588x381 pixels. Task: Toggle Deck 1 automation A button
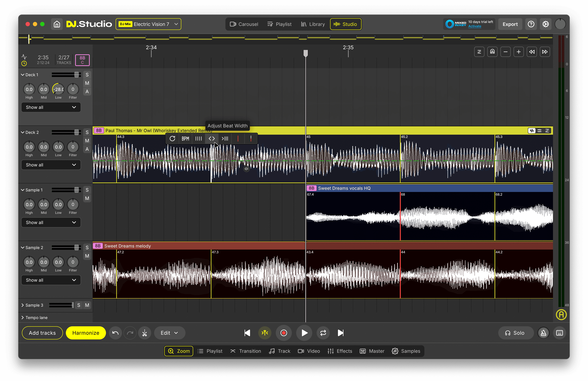click(x=87, y=92)
